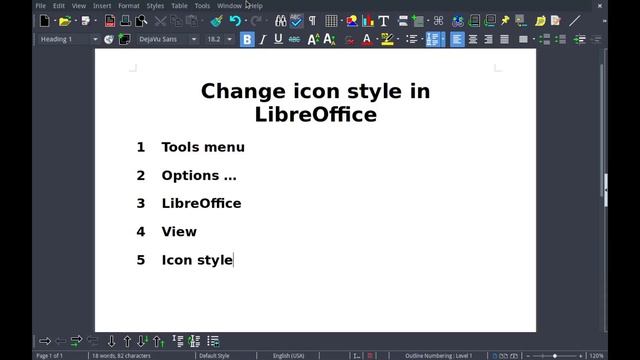Toggle Strikethrough formatting
This screenshot has height=360, width=640.
(x=294, y=39)
